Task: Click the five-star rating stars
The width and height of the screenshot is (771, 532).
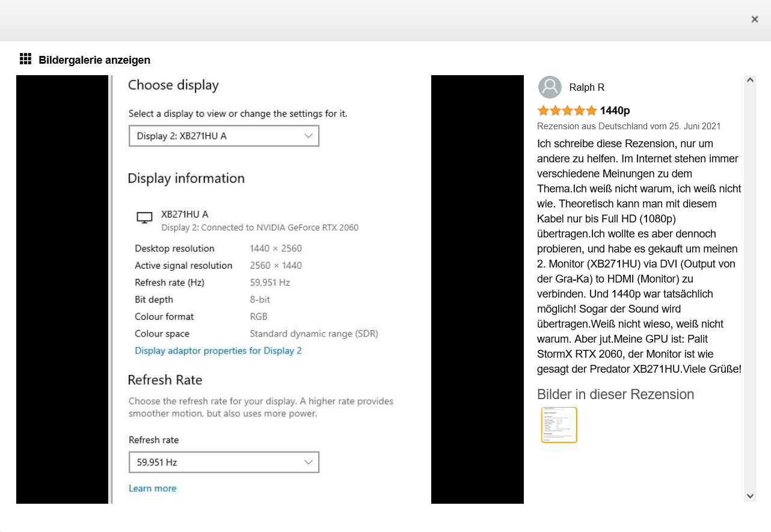Action: point(567,111)
